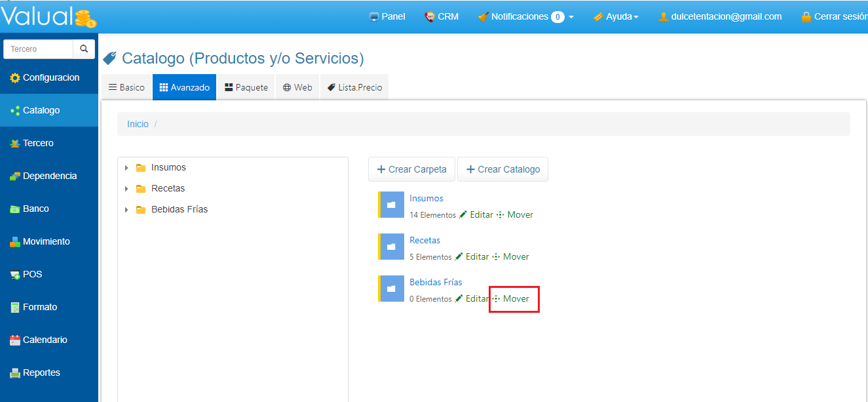Click the Crear Carpeta button
Screen dimensions: 868x402
coord(411,169)
